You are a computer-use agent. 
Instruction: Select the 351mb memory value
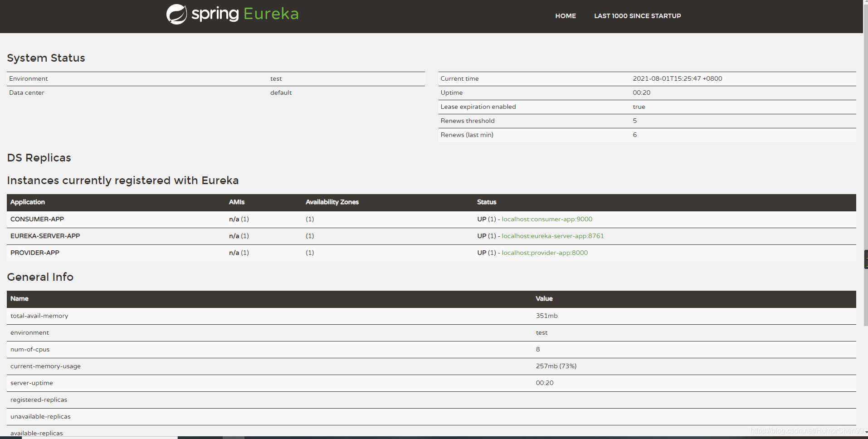[x=547, y=316]
